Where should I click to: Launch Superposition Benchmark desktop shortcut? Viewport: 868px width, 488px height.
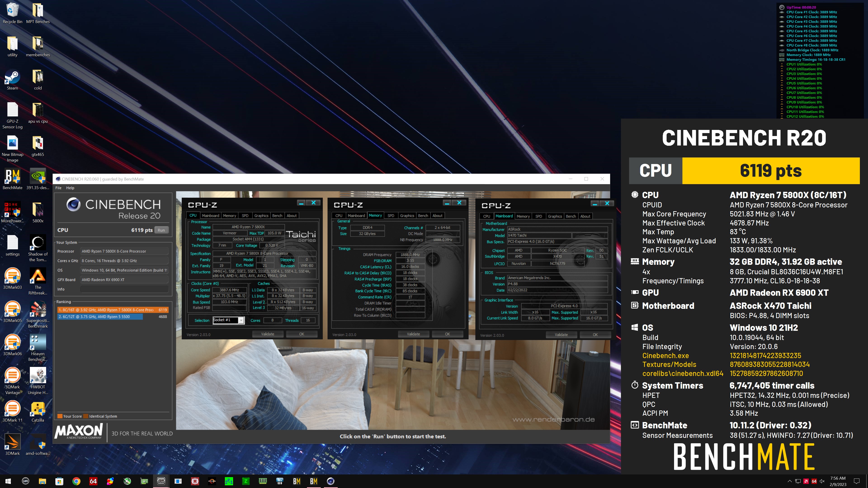pos(38,315)
